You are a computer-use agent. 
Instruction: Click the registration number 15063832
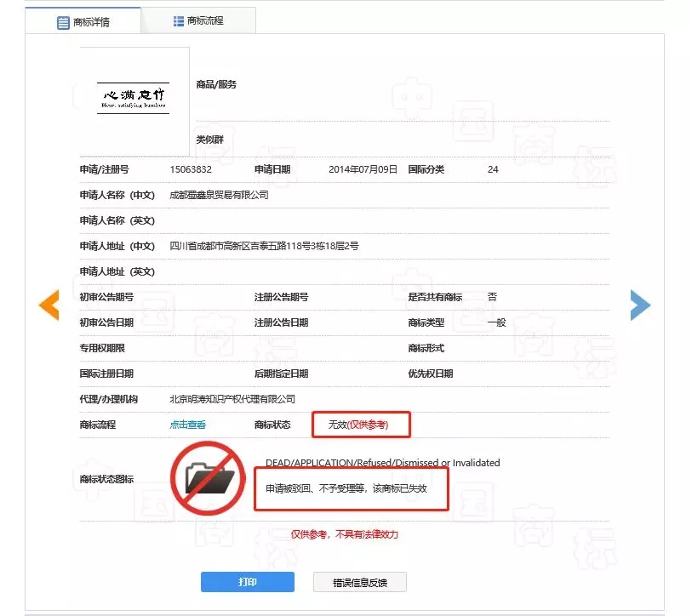pyautogui.click(x=191, y=169)
